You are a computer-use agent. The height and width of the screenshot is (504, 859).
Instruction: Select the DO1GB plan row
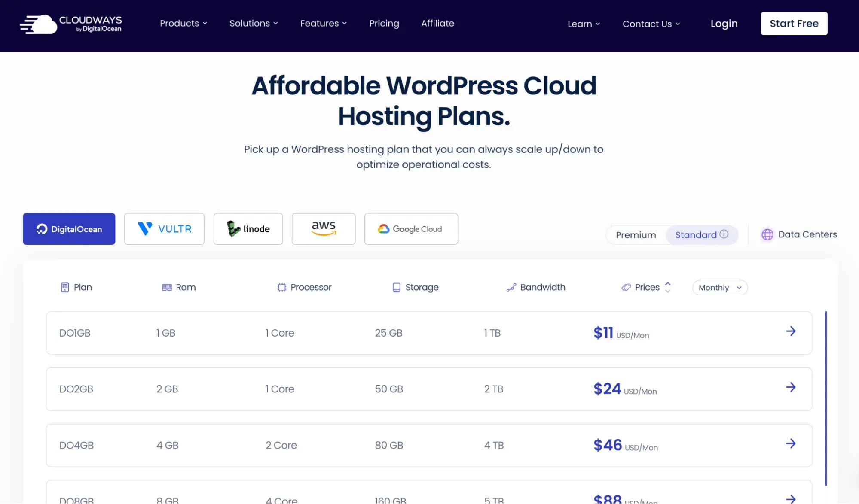click(x=429, y=333)
